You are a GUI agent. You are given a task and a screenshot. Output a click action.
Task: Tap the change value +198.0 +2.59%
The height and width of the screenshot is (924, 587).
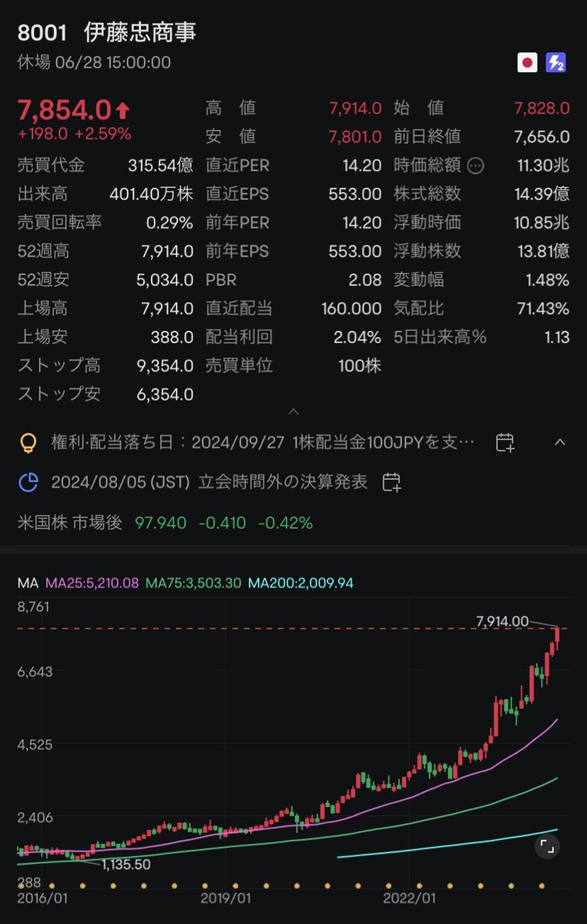click(x=74, y=134)
